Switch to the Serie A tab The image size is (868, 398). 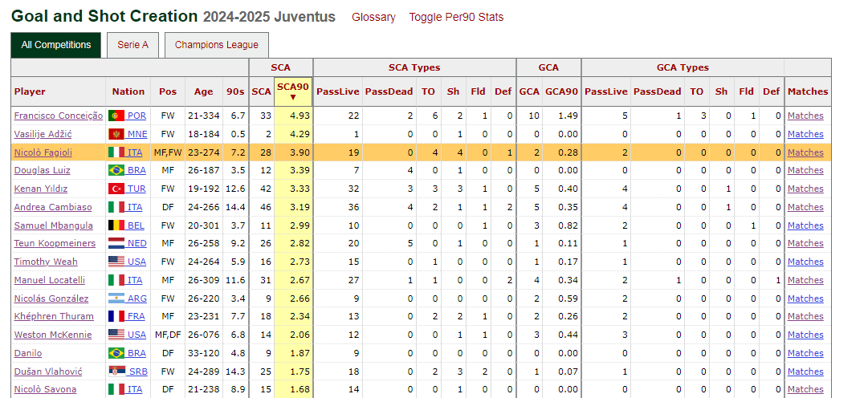click(132, 45)
